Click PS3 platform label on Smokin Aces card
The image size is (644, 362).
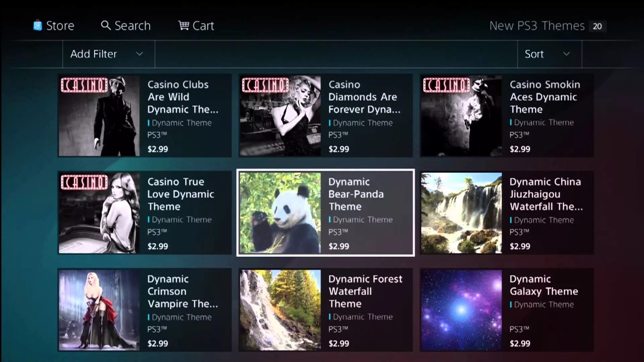coord(519,135)
